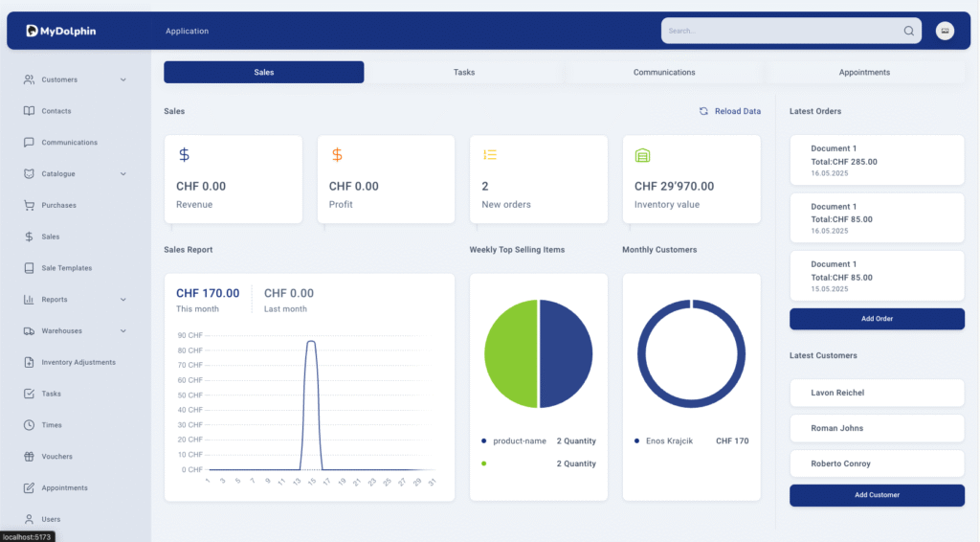This screenshot has width=980, height=542.
Task: Click the green half of the pie chart
Action: 511,354
